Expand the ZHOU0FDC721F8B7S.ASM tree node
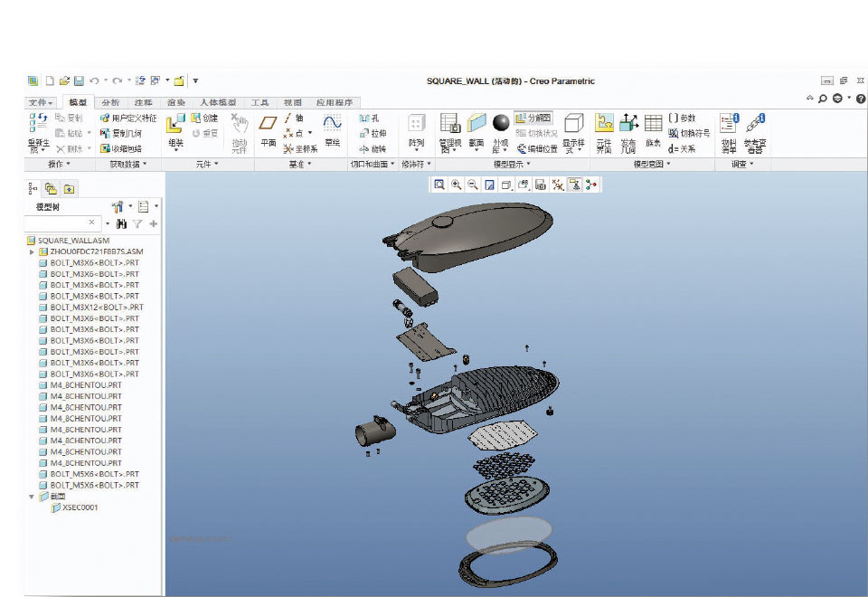Screen dimensions: 868x597 click(32, 251)
